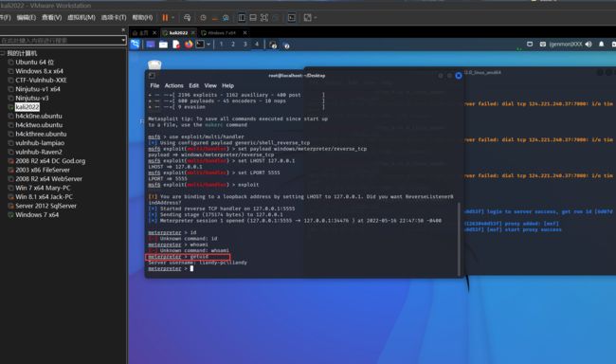This screenshot has height=364, width=616.
Task: Open the terminal Help menu
Action: pyautogui.click(x=227, y=85)
